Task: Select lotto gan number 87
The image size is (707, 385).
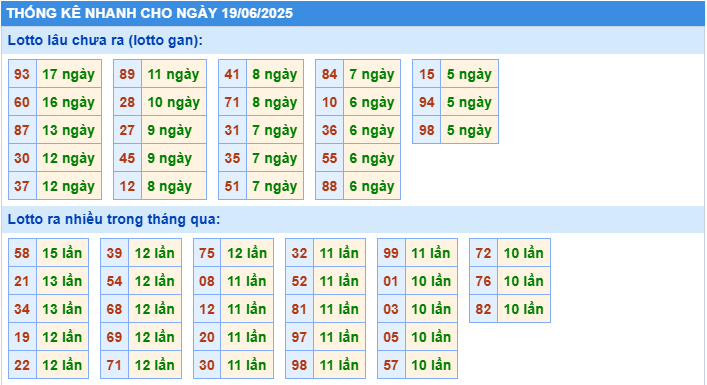Action: coord(22,130)
